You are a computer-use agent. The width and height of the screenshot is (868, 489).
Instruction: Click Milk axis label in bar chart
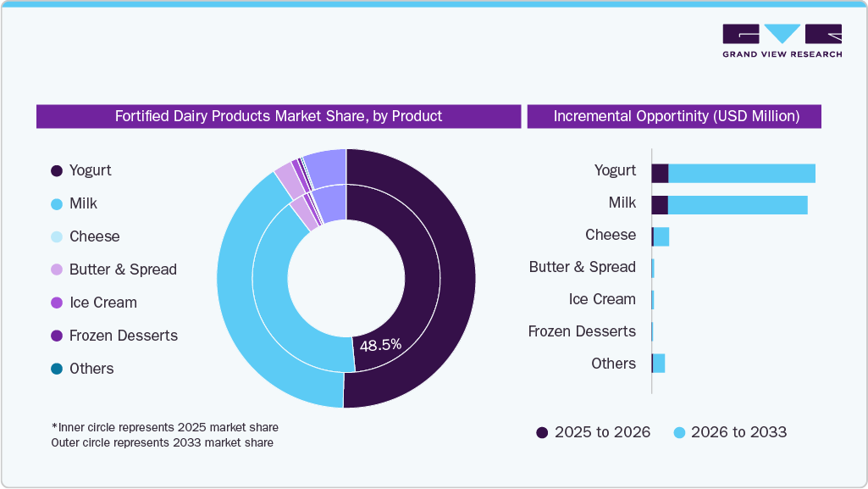click(622, 203)
